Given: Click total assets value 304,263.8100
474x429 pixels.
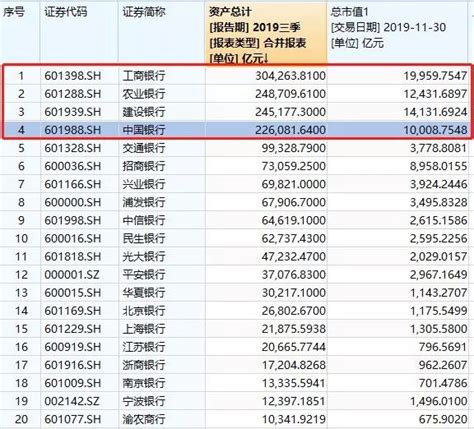Looking at the screenshot, I should click(290, 76).
